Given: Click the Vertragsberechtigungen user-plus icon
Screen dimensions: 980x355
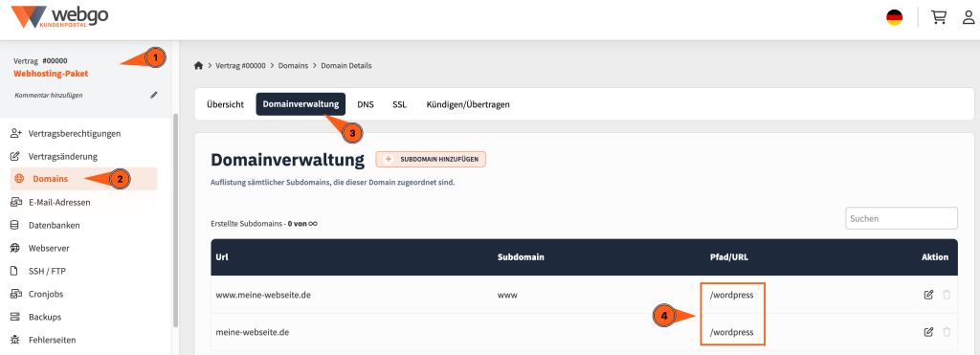Looking at the screenshot, I should 17,133.
